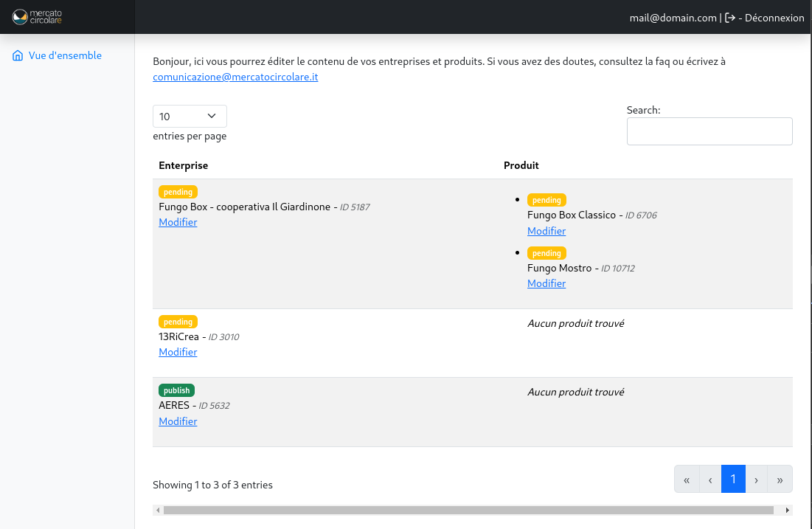Viewport: 812px width, 529px height.
Task: Click the mail@domain.com account text
Action: 673,18
